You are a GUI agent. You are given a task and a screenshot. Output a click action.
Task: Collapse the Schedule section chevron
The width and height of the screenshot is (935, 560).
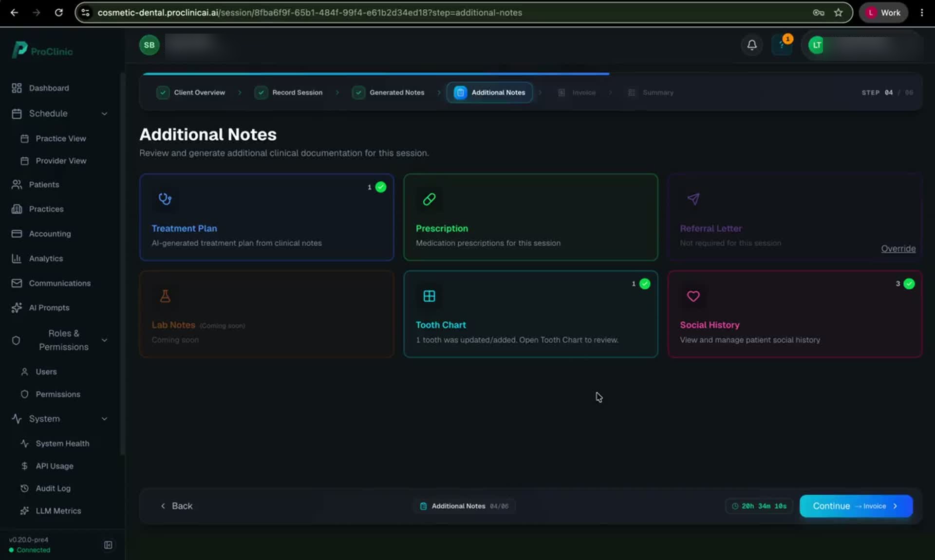point(104,113)
